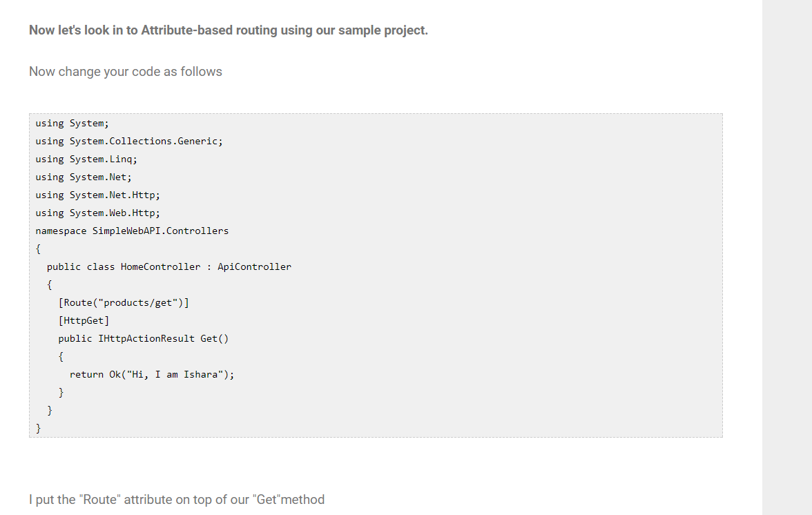Click the [HttpGet] attribute line
Image resolution: width=812 pixels, height=515 pixels.
(84, 321)
